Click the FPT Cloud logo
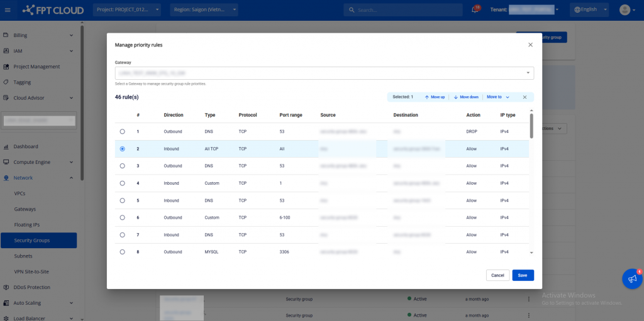This screenshot has width=644, height=321. pos(48,9)
